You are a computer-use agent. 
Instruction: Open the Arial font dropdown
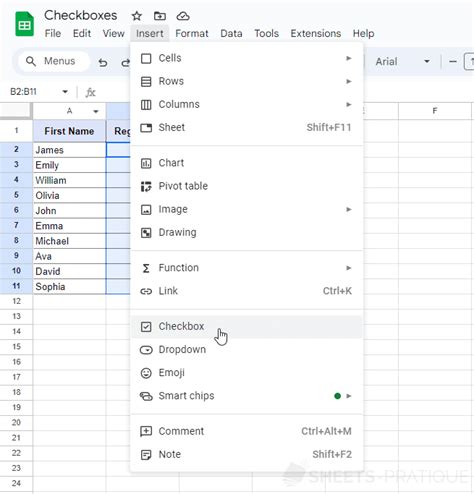(402, 62)
